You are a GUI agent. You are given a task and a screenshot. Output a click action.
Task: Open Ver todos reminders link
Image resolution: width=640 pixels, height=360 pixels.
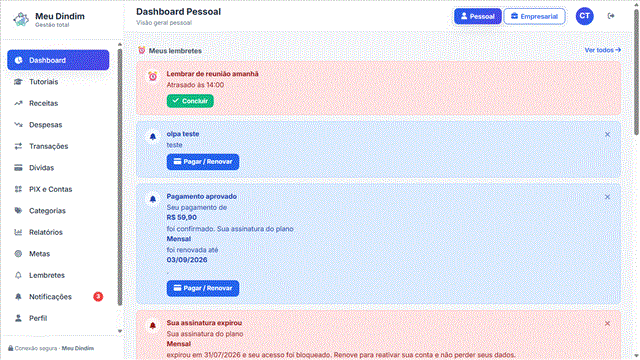click(602, 50)
